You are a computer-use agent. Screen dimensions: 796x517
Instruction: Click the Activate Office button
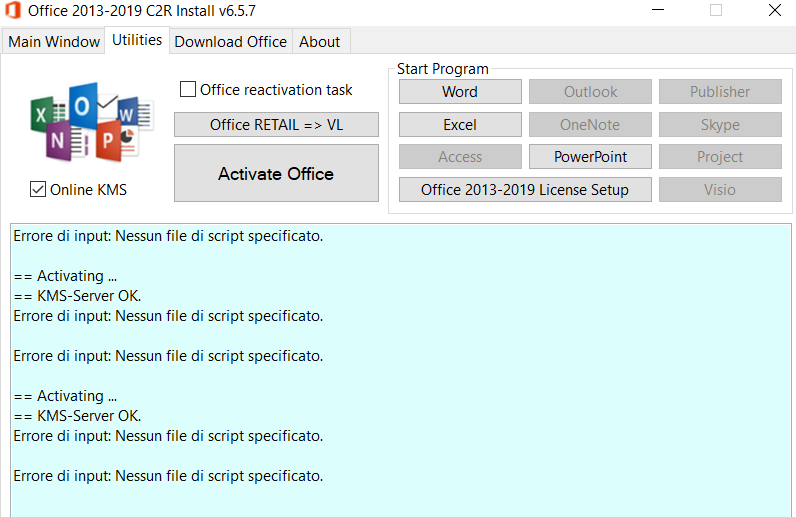(x=276, y=173)
